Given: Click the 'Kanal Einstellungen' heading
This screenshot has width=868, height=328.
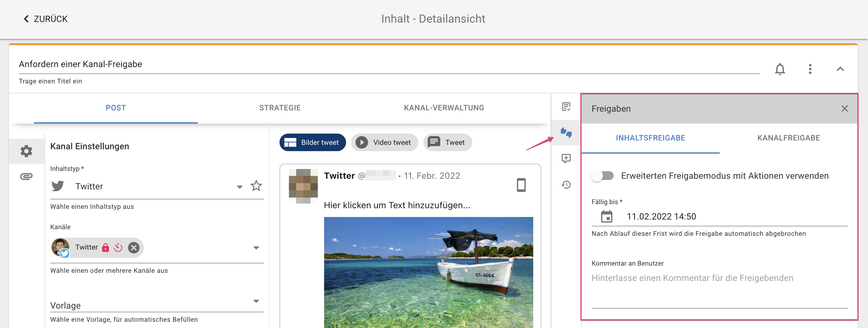Looking at the screenshot, I should [x=90, y=146].
